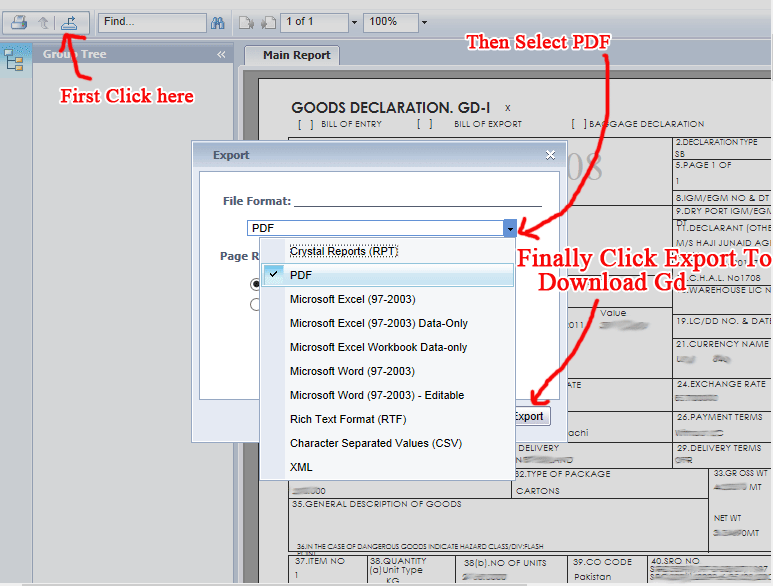Click the Find text field
The image size is (773, 586).
152,23
